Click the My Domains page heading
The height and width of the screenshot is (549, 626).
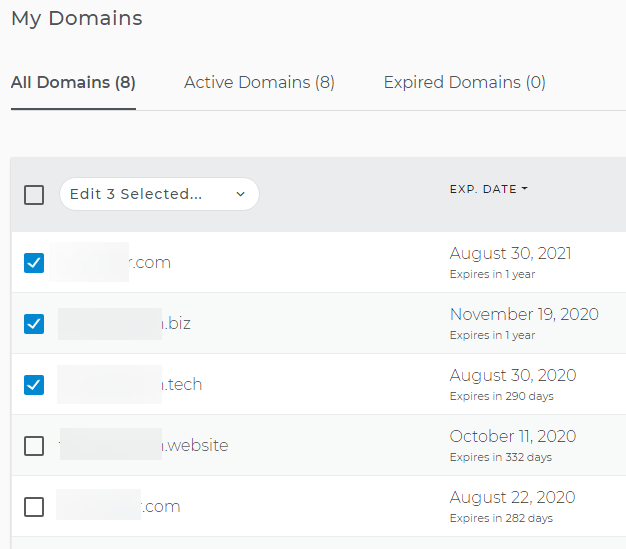77,18
